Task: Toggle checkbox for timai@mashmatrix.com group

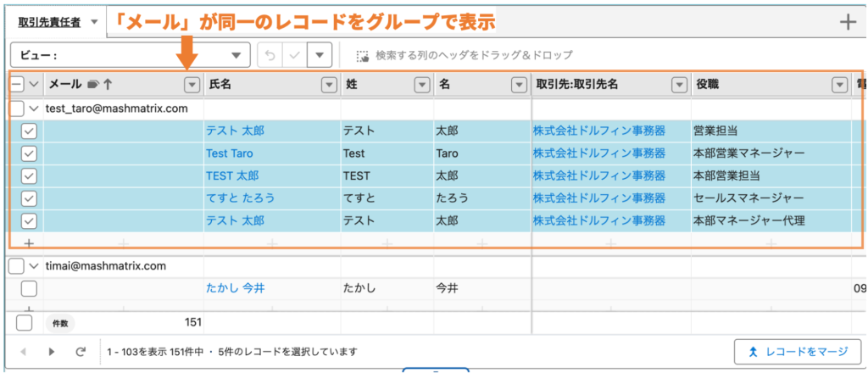Action: [17, 266]
